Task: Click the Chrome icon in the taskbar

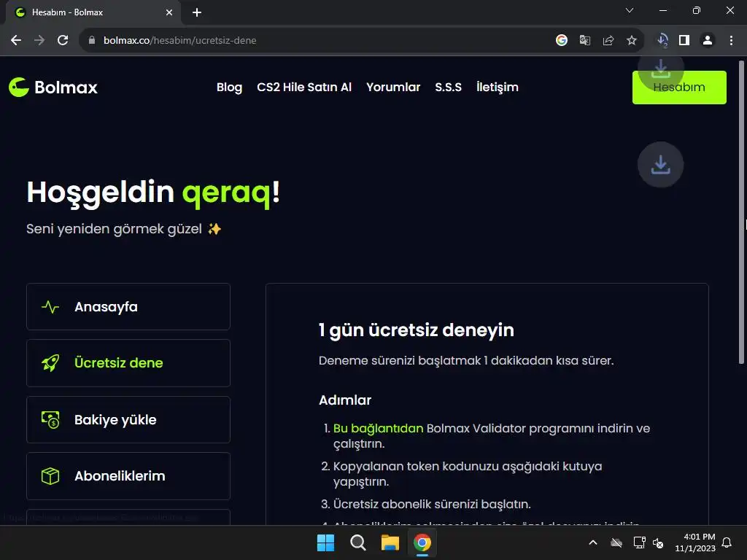Action: point(422,542)
